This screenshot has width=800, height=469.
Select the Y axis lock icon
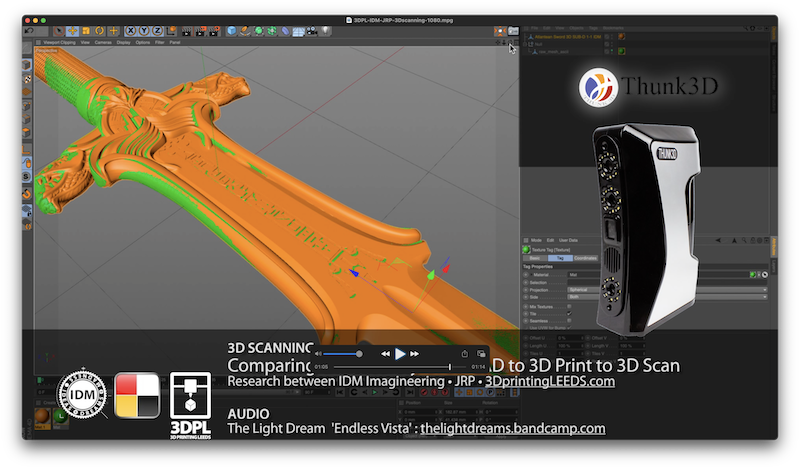(143, 31)
